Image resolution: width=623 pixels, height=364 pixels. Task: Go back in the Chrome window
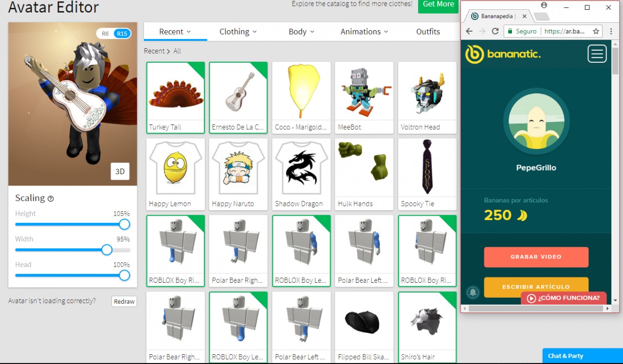coord(469,31)
